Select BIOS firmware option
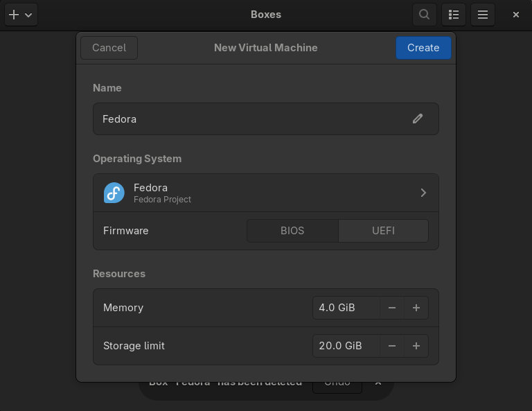This screenshot has height=411, width=532. (x=292, y=231)
